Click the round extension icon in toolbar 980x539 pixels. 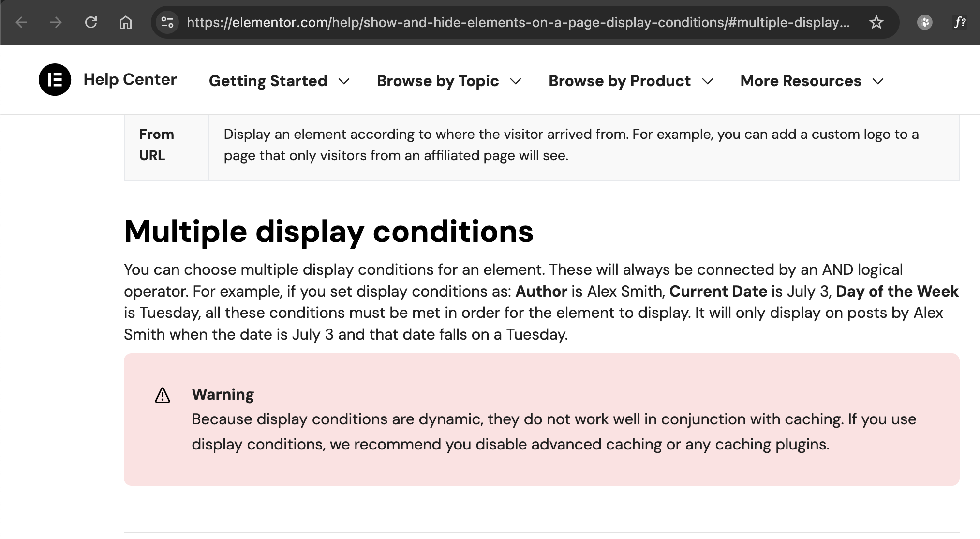click(924, 22)
